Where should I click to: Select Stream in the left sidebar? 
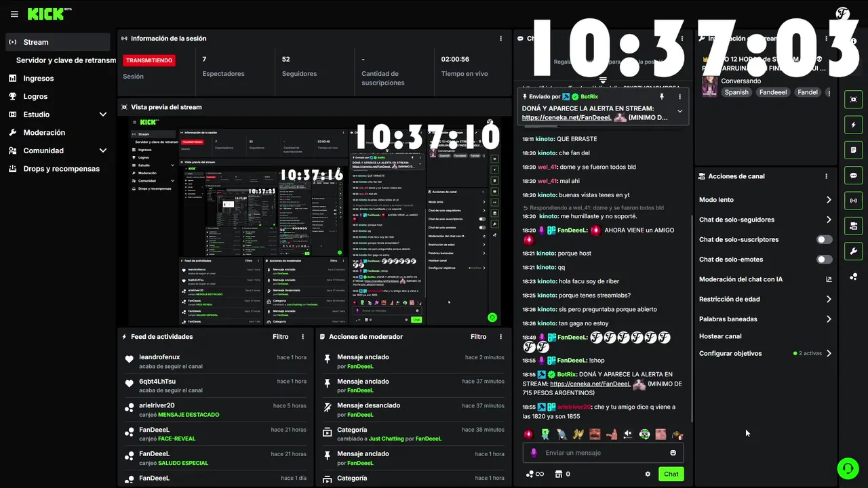click(58, 42)
